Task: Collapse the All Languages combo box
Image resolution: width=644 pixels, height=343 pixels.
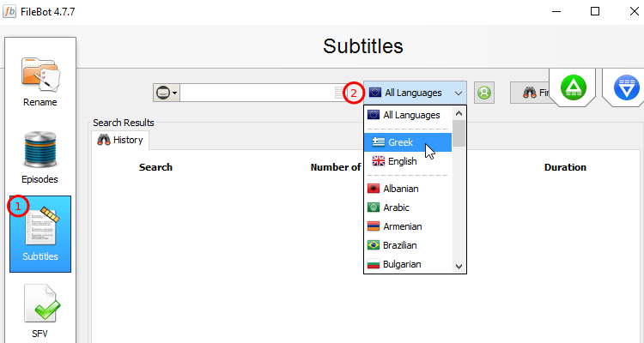Action: coord(415,93)
